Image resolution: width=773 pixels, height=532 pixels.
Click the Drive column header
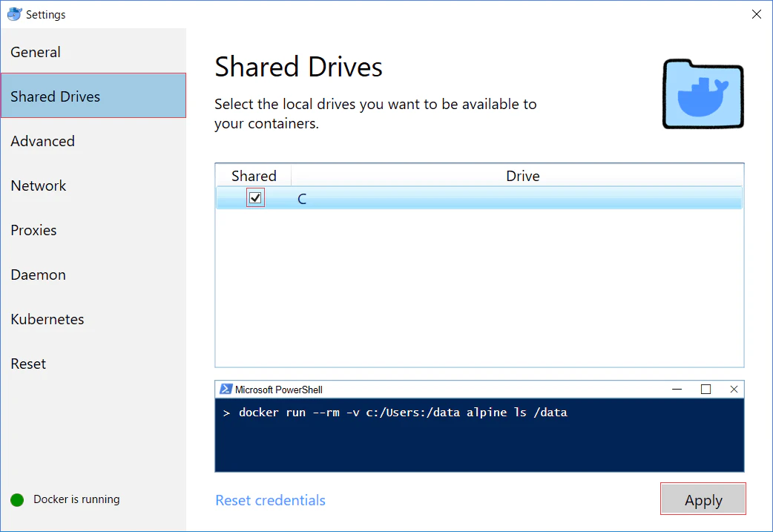522,176
